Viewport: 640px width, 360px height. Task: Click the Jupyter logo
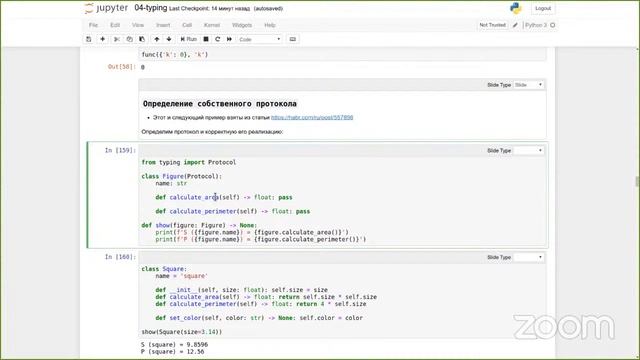[x=106, y=8]
